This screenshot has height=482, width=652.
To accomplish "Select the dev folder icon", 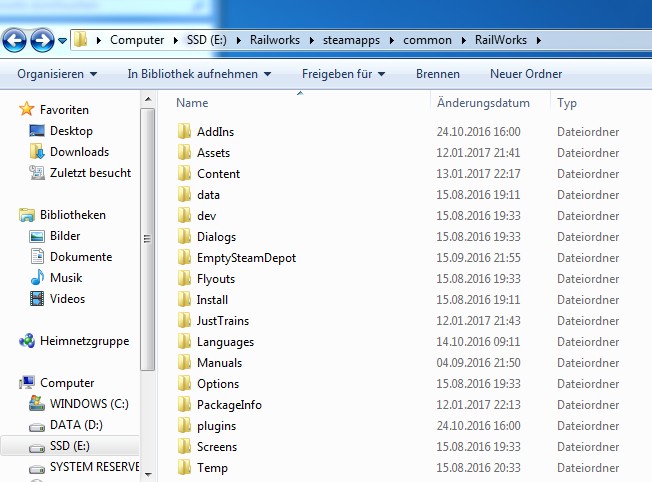I will (x=184, y=215).
